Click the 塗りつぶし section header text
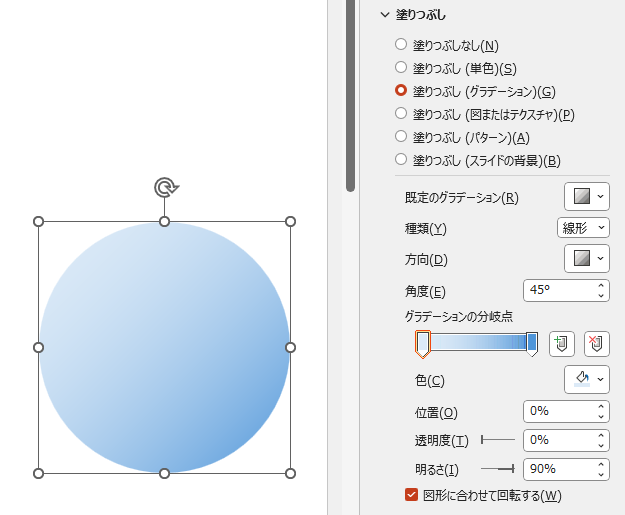 [x=421, y=15]
